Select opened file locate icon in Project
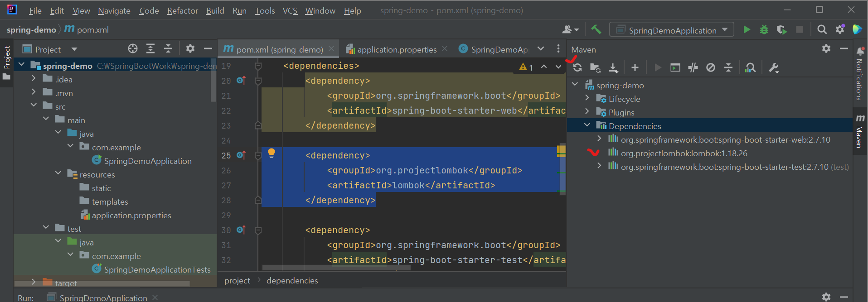This screenshot has width=868, height=302. [x=133, y=48]
